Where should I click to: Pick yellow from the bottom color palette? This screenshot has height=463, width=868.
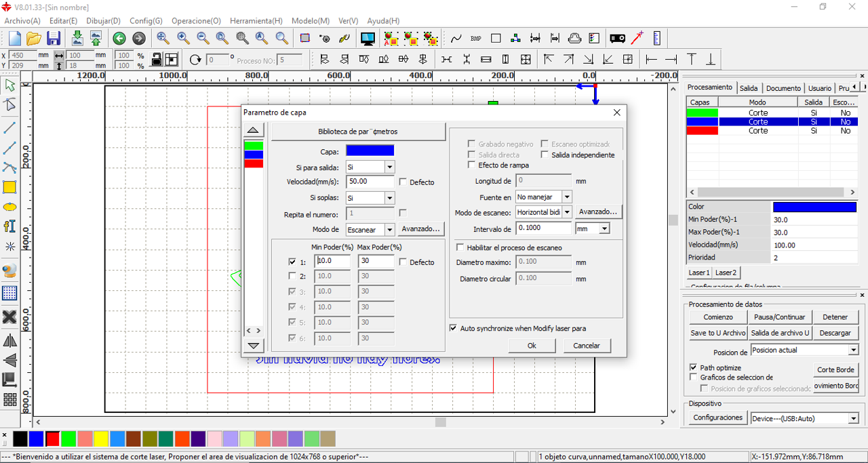click(102, 439)
